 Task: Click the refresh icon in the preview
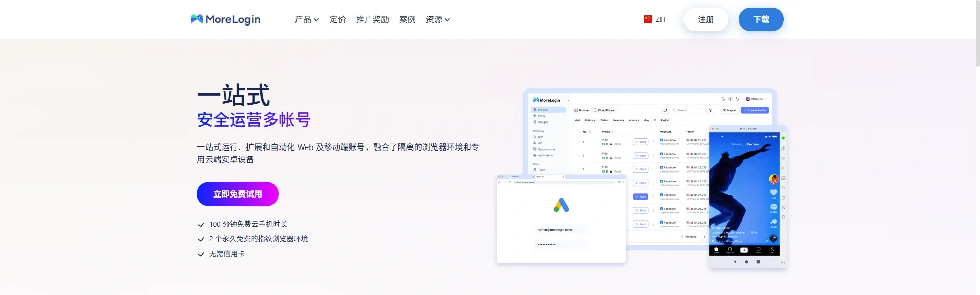665,110
